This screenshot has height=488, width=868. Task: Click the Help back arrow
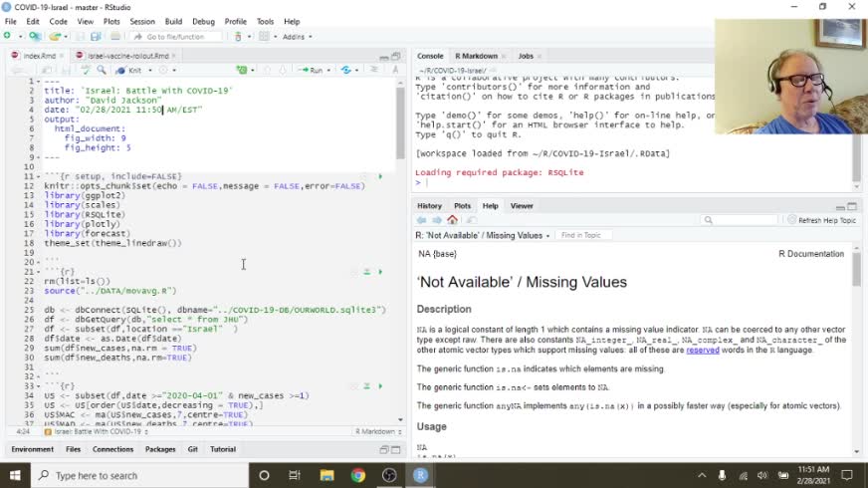421,220
